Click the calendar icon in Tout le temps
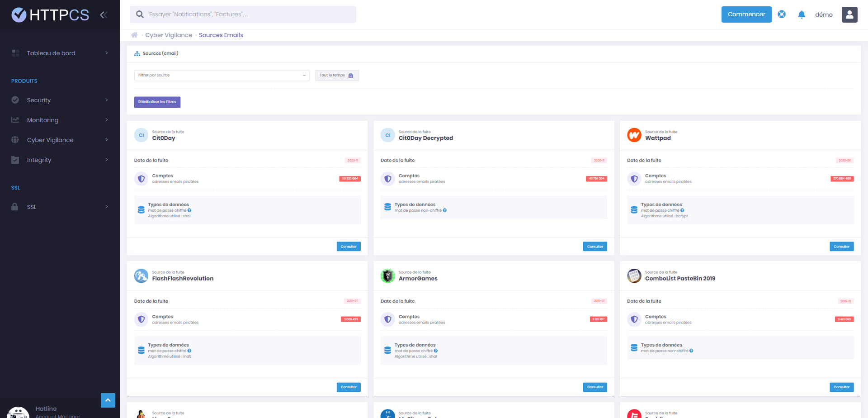 (x=351, y=76)
